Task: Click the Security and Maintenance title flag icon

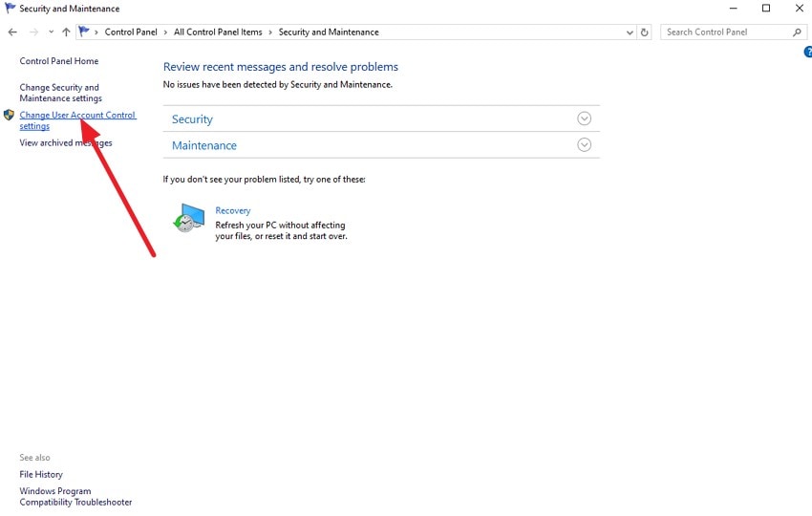Action: click(x=10, y=8)
